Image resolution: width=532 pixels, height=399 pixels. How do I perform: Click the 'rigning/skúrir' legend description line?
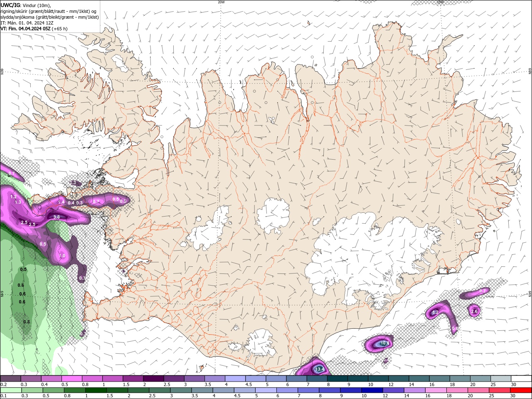pyautogui.click(x=49, y=11)
